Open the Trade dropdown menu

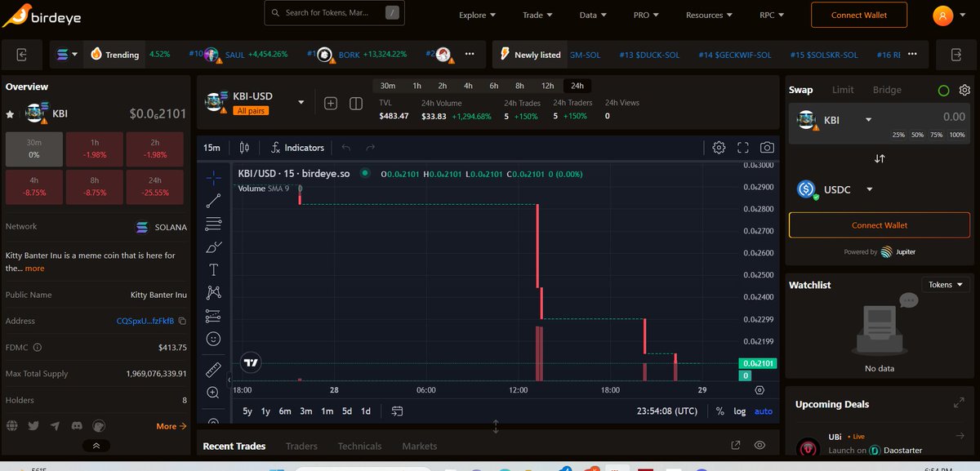tap(537, 15)
